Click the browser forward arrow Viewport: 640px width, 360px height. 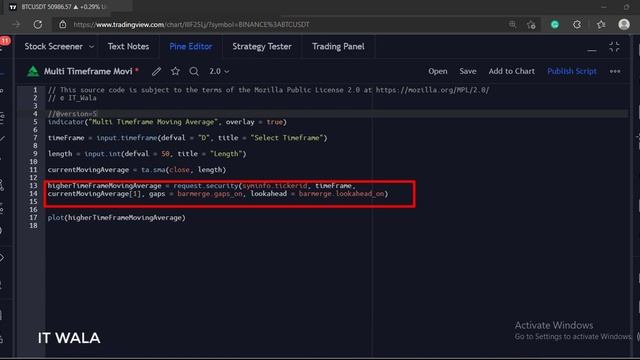click(x=16, y=24)
